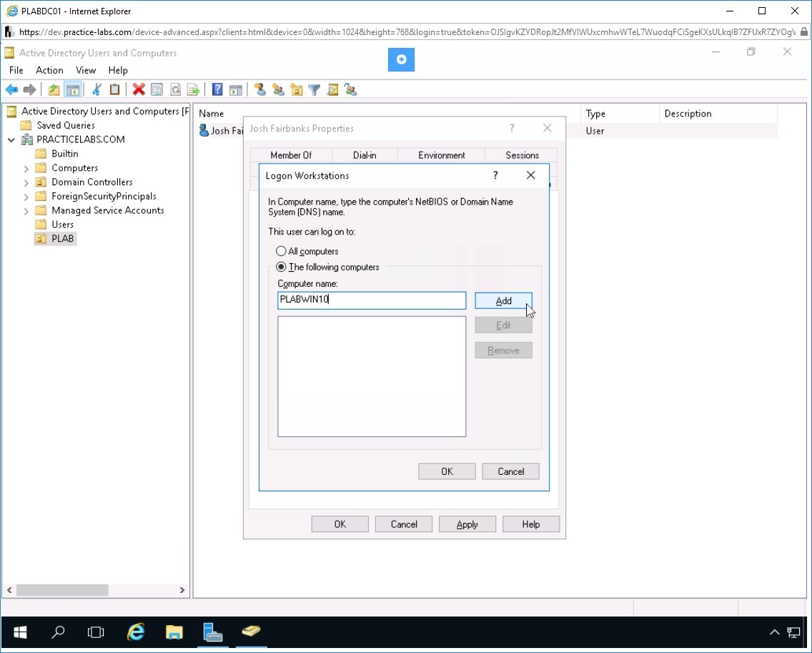
Task: Switch to the Dial-in tab
Action: coord(365,155)
